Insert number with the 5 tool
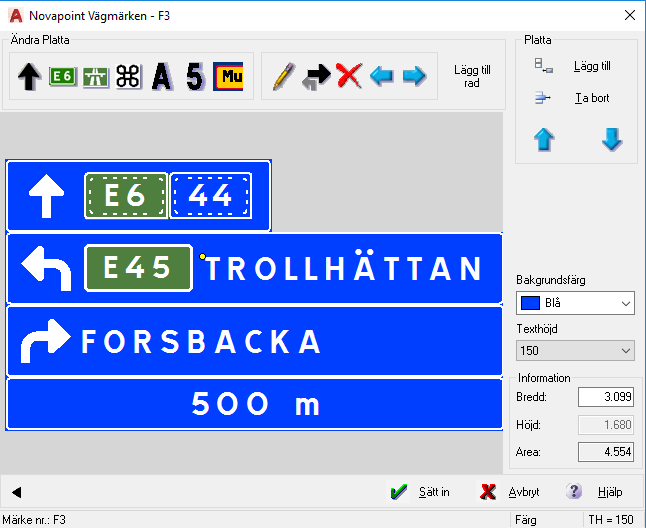 click(x=195, y=76)
